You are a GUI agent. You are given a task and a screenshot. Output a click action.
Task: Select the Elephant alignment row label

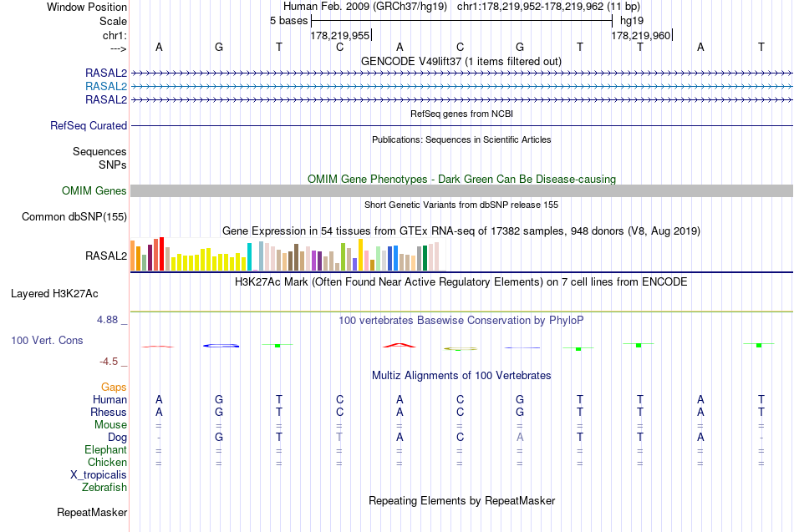pos(105,449)
